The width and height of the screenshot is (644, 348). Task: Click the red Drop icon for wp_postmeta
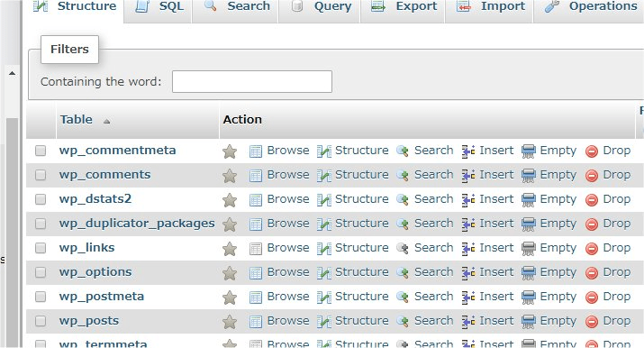click(x=592, y=298)
